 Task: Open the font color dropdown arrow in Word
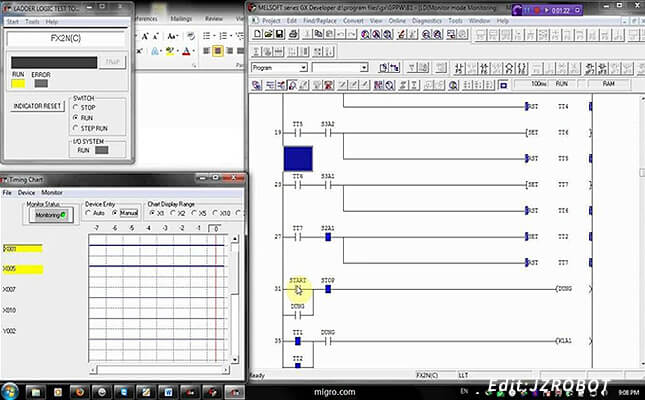click(x=196, y=51)
